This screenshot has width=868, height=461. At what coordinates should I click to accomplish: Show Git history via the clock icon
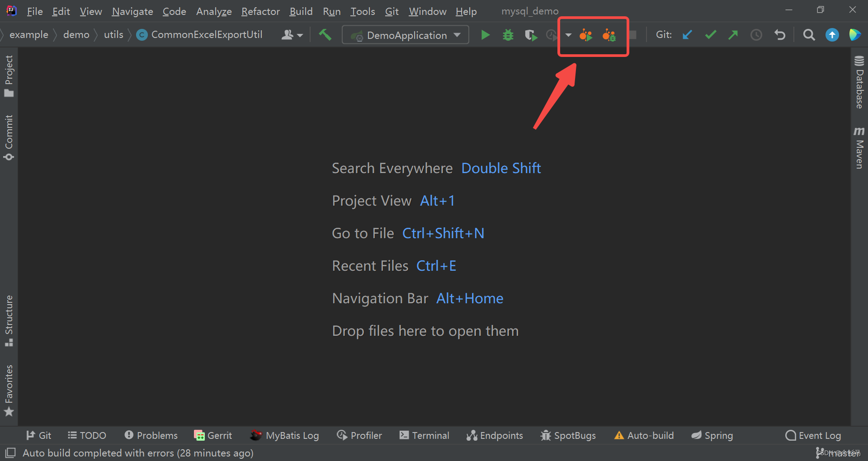coord(756,35)
